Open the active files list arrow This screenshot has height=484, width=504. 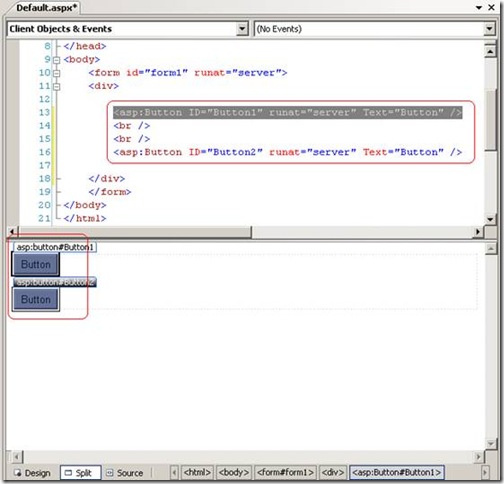(479, 7)
